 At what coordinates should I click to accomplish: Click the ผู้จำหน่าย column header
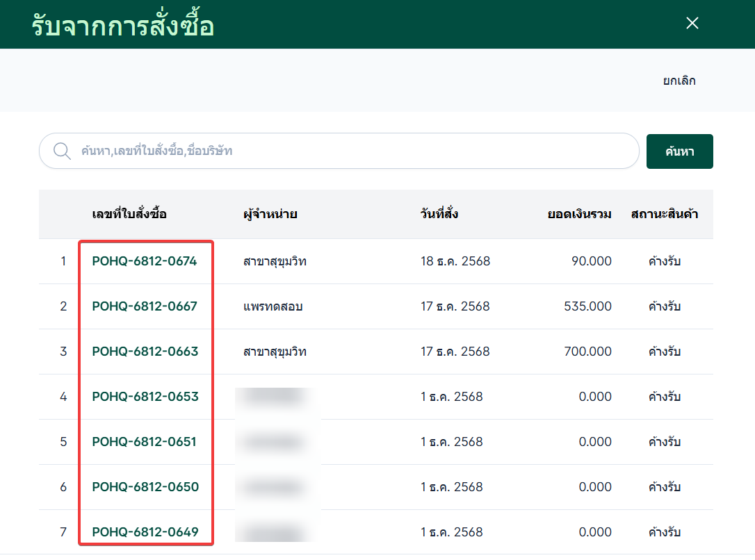tap(270, 214)
